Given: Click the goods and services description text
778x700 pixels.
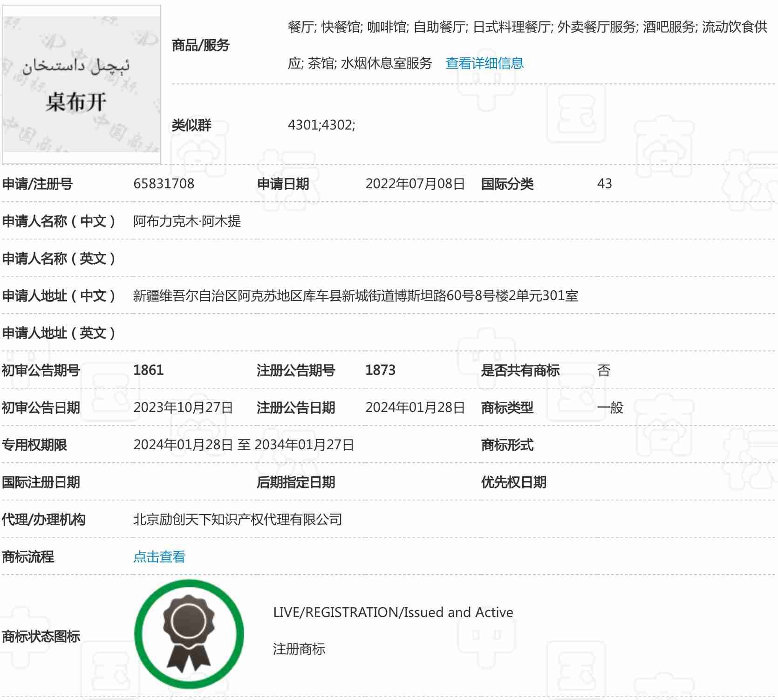Looking at the screenshot, I should 527,27.
